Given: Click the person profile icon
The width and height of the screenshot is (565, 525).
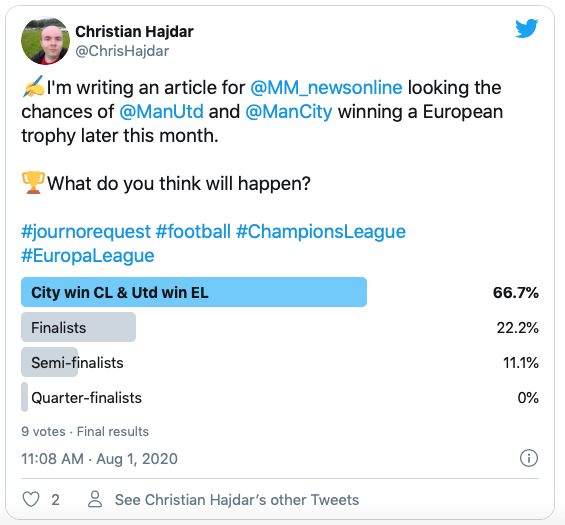Looking at the screenshot, I should (x=95, y=499).
